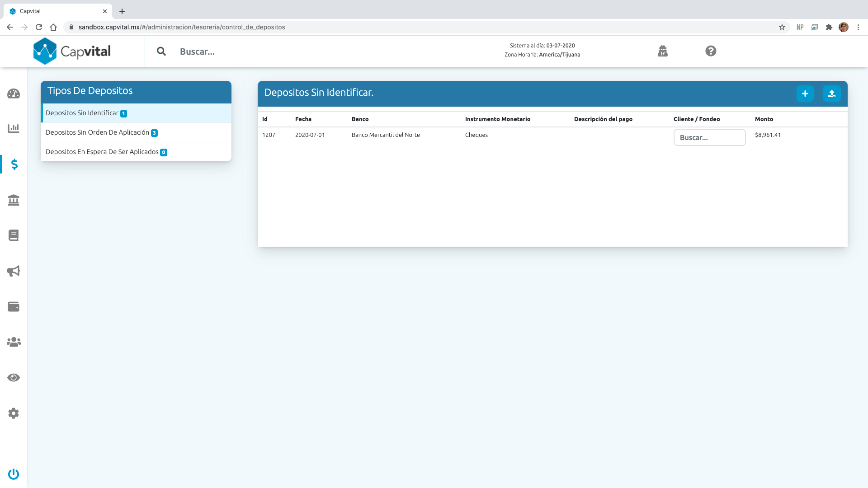
Task: Select Depositos Sin Identificar list item
Action: [x=82, y=113]
